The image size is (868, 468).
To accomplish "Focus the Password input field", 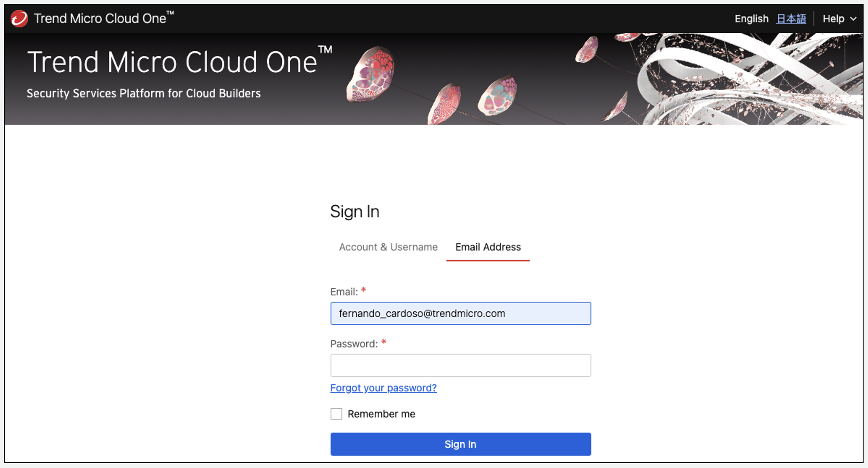I will [460, 365].
